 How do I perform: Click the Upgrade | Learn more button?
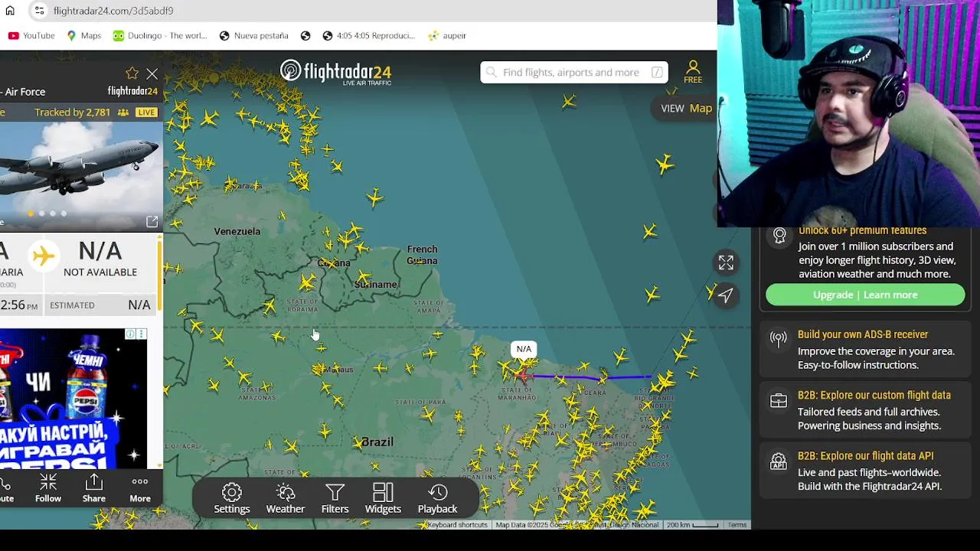pyautogui.click(x=865, y=295)
